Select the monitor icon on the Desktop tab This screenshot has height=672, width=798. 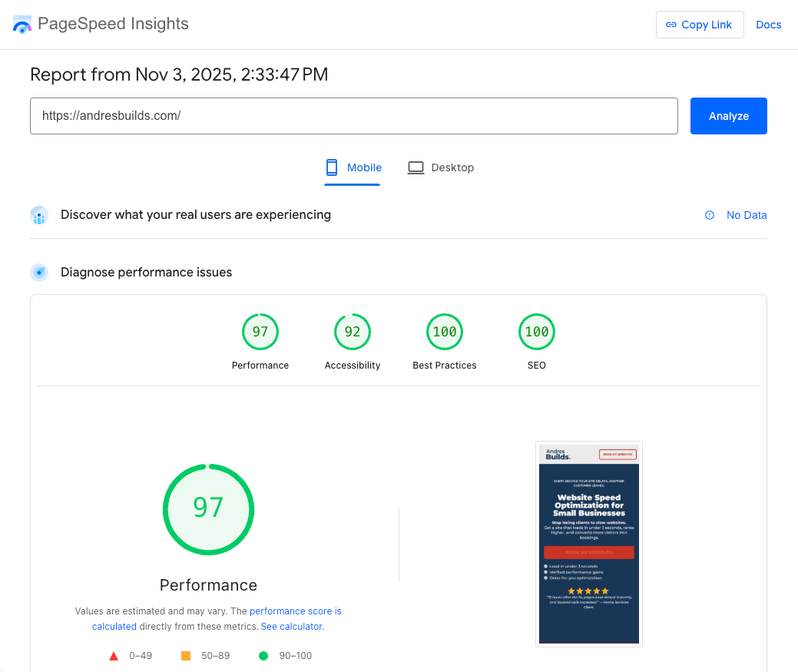tap(416, 167)
